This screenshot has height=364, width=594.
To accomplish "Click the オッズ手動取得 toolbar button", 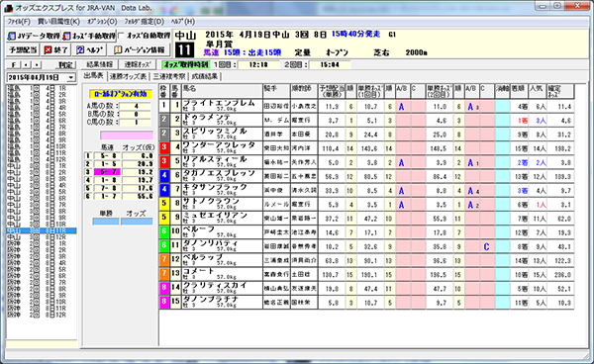I will click(x=89, y=37).
